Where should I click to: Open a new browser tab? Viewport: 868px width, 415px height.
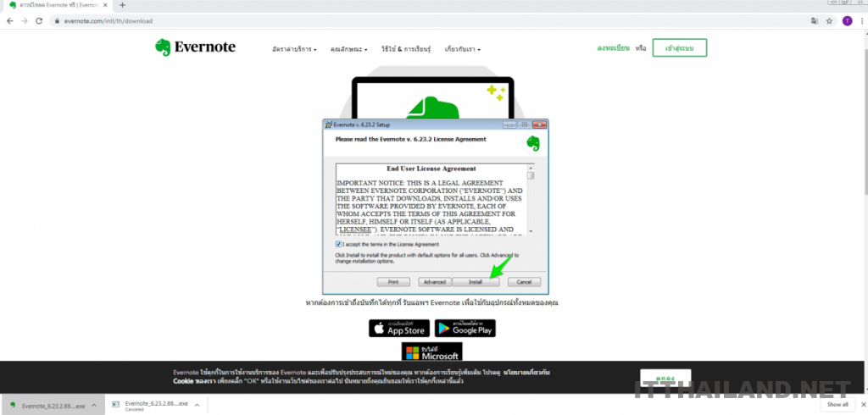pyautogui.click(x=122, y=5)
